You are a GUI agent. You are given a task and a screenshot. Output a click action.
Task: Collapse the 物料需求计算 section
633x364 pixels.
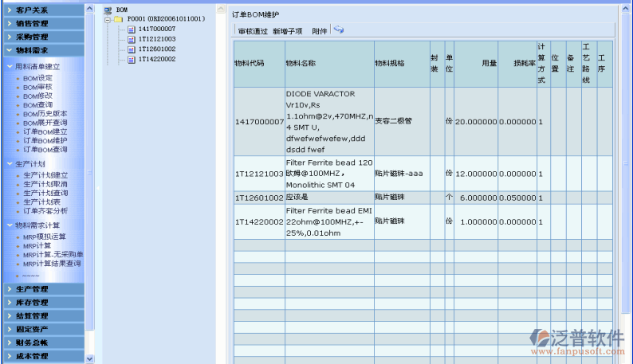pyautogui.click(x=10, y=225)
